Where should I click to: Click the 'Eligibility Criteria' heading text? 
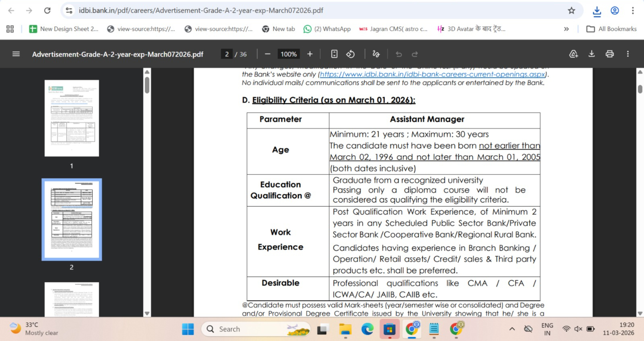click(334, 100)
